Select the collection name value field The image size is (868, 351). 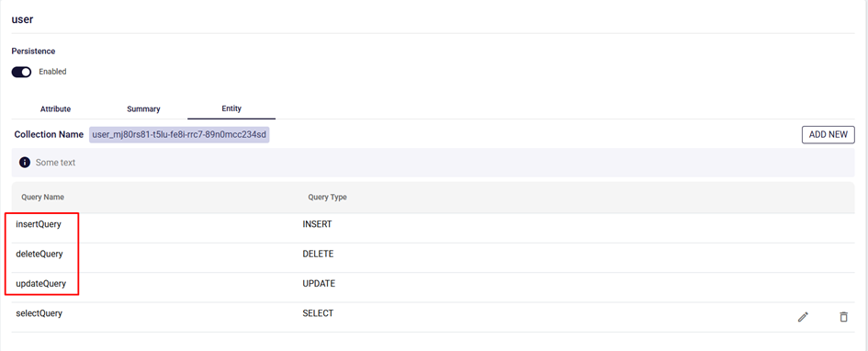[179, 134]
